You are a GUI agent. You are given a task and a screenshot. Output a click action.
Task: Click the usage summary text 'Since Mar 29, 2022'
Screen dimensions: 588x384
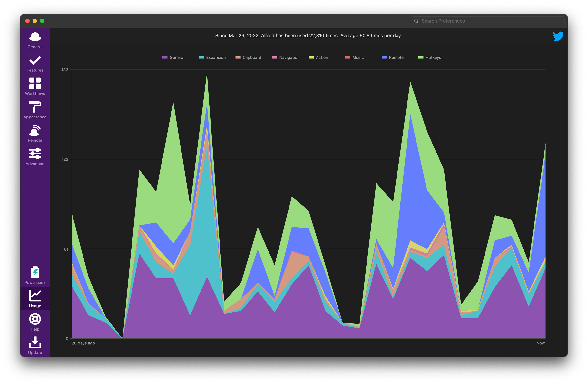pos(237,36)
